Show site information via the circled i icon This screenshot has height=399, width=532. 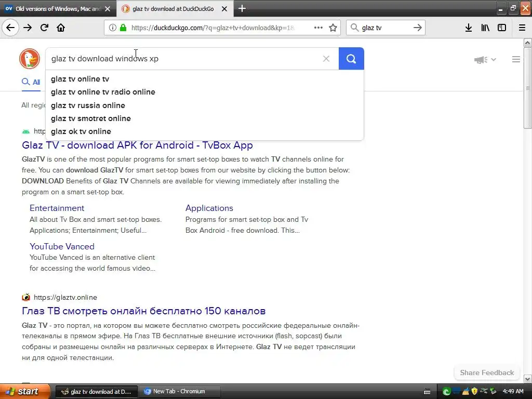[112, 28]
